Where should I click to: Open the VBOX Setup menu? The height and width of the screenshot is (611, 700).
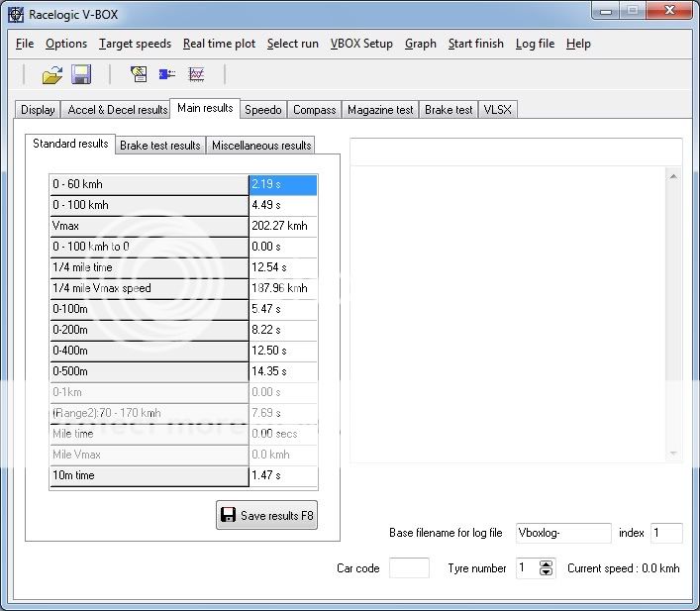361,44
